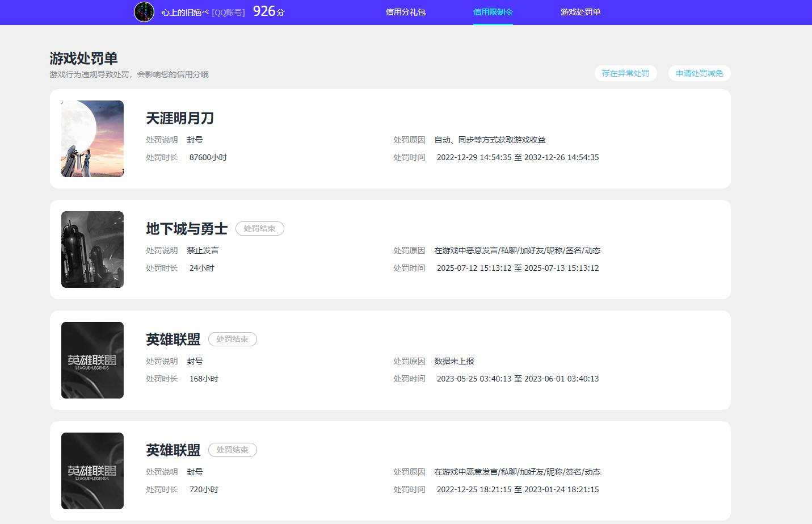Click 英雄联盟 title in the 168小时 card
812x524 pixels.
pyautogui.click(x=173, y=339)
